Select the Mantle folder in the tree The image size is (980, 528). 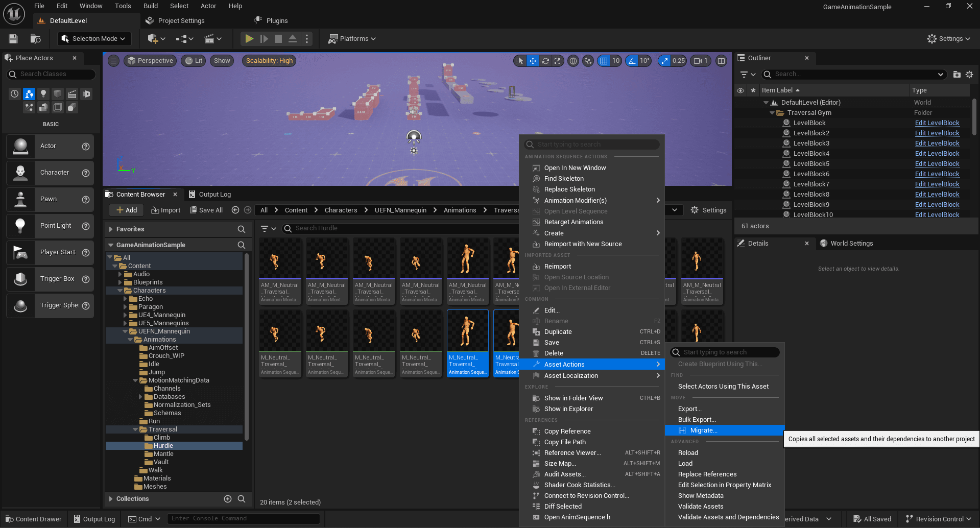click(x=163, y=454)
